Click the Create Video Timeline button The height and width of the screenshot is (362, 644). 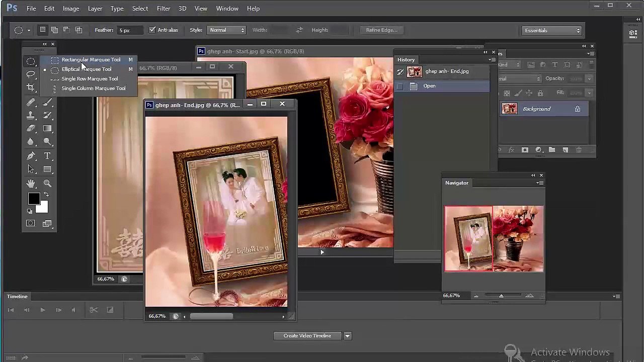[307, 336]
